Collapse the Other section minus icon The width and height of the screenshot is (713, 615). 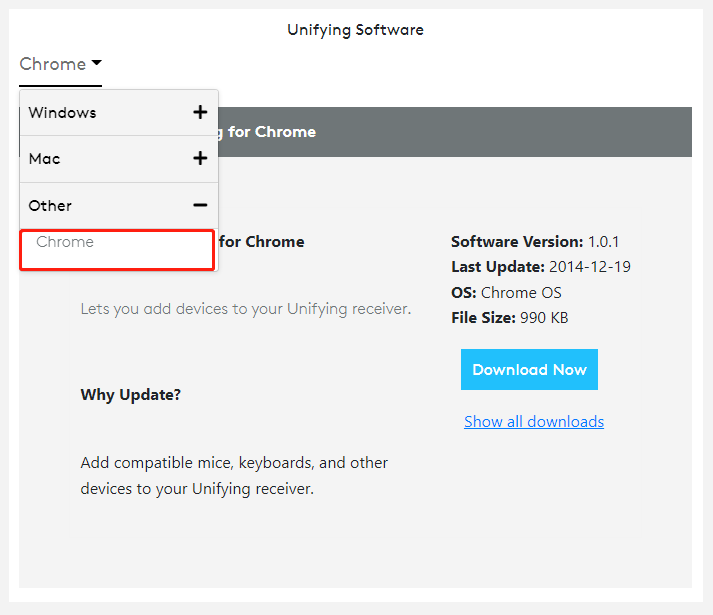[200, 205]
